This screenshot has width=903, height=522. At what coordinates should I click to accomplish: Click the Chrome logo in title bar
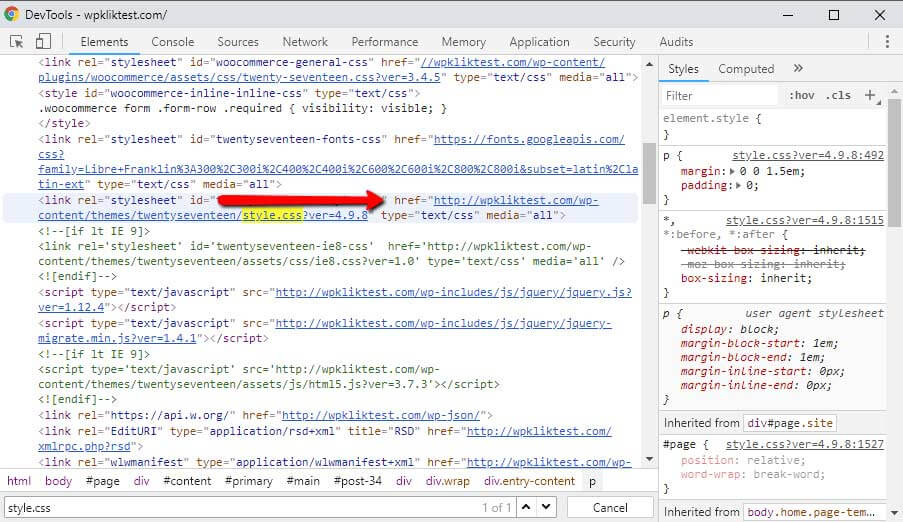11,14
